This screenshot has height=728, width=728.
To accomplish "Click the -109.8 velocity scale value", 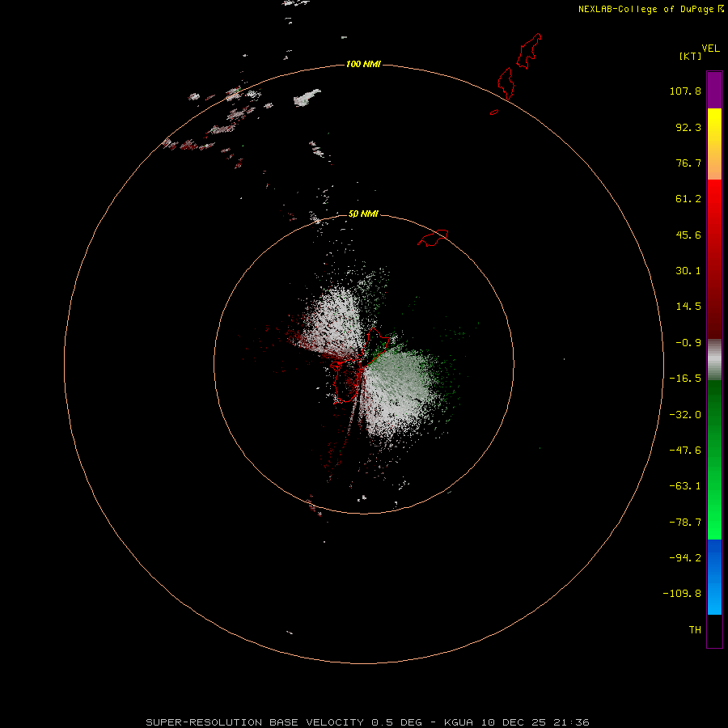I will tap(682, 594).
